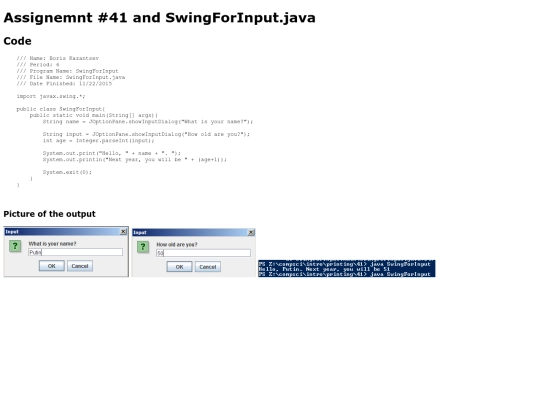Click the 'public static void main' line

94,115
